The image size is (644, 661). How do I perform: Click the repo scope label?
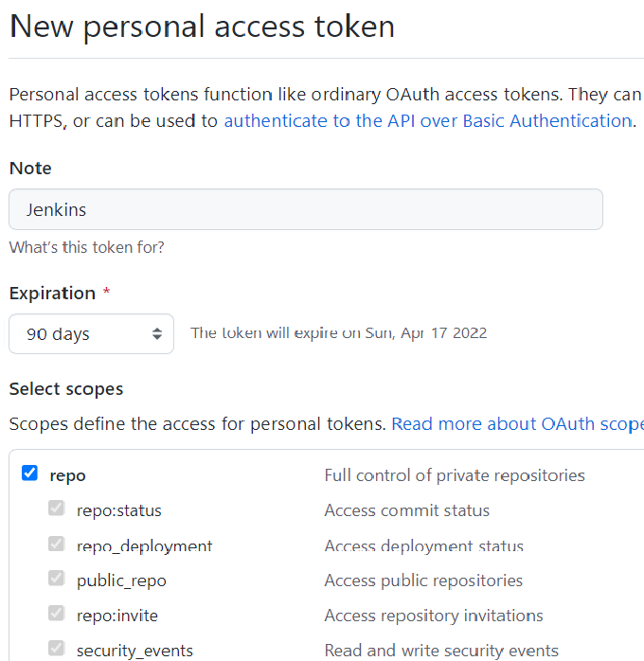pyautogui.click(x=67, y=476)
